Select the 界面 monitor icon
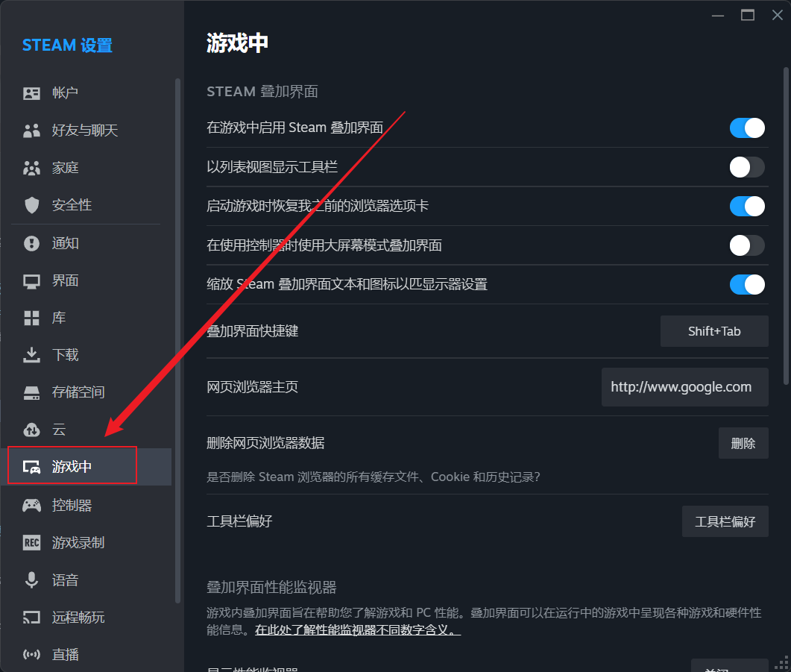Viewport: 791px width, 672px height. pyautogui.click(x=31, y=281)
